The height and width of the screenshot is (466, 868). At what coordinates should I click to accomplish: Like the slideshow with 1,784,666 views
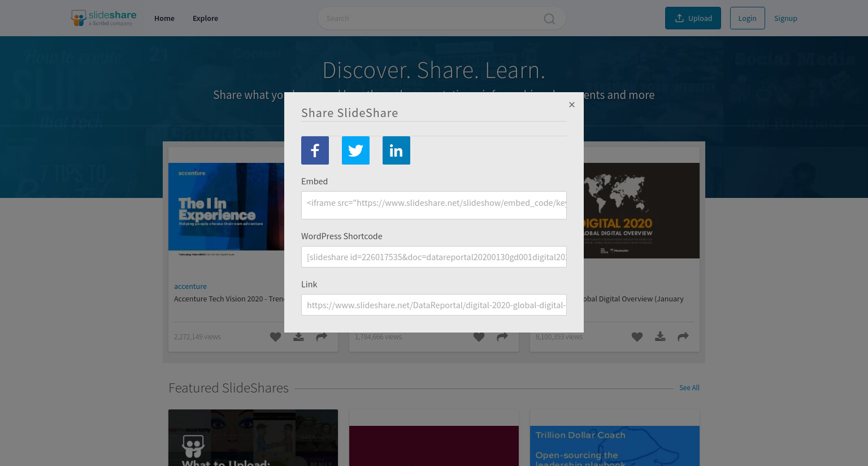[479, 336]
